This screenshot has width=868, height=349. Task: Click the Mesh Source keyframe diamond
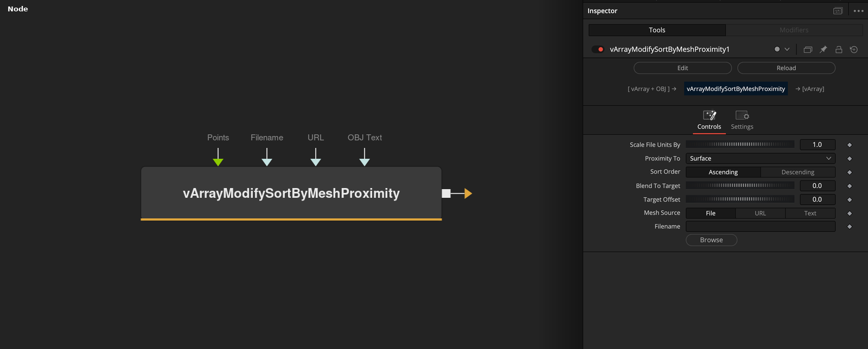850,214
